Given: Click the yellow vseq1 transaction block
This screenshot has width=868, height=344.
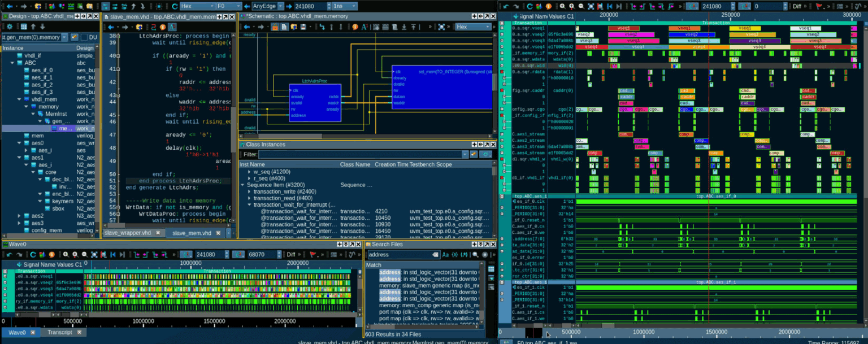Looking at the screenshot, I should point(744,28).
